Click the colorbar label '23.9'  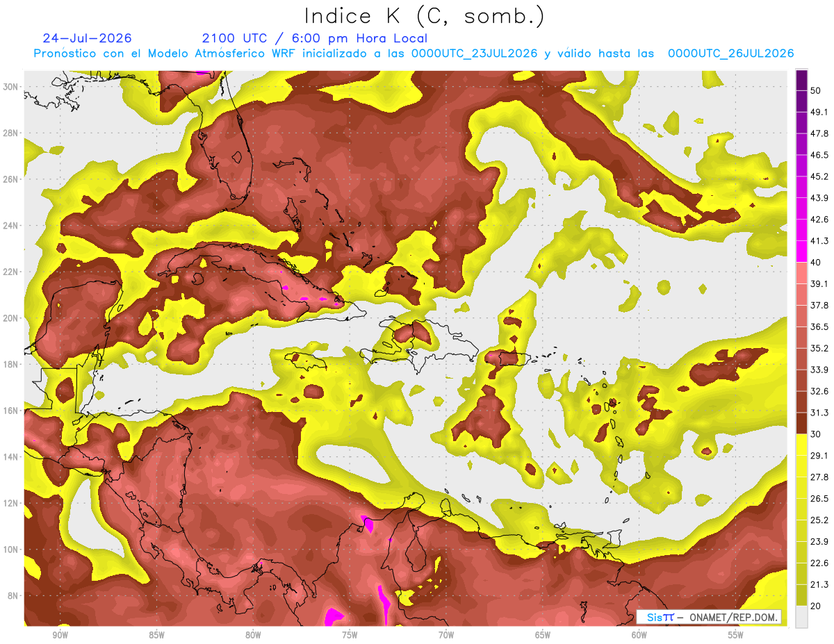820,542
